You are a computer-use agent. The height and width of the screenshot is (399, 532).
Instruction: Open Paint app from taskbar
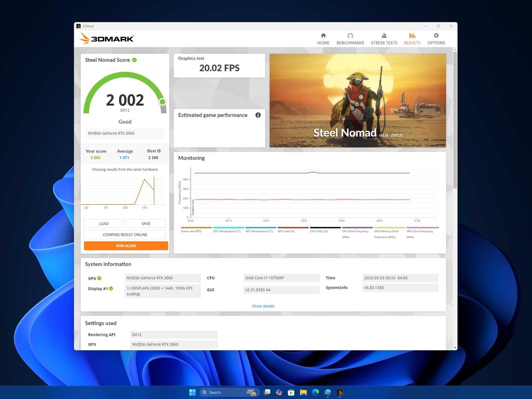pyautogui.click(x=328, y=392)
